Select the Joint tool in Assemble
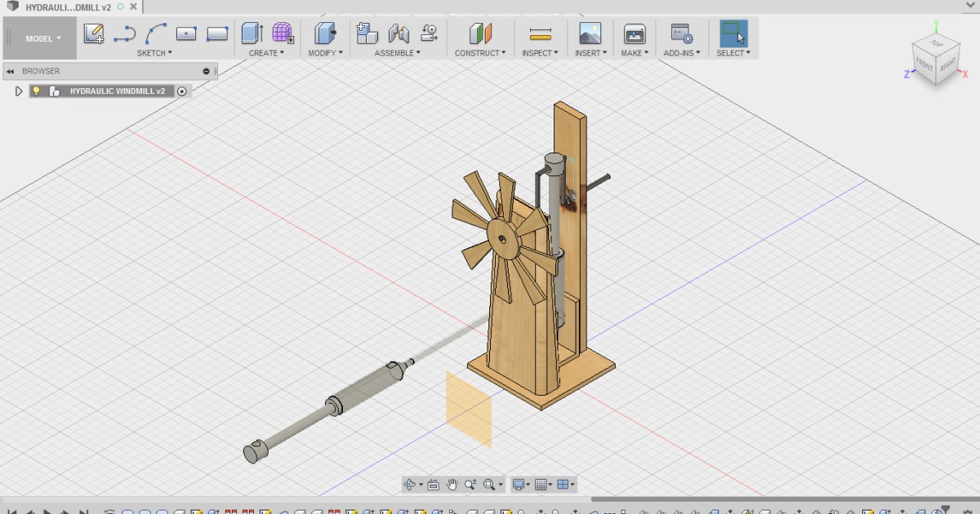 click(x=398, y=34)
